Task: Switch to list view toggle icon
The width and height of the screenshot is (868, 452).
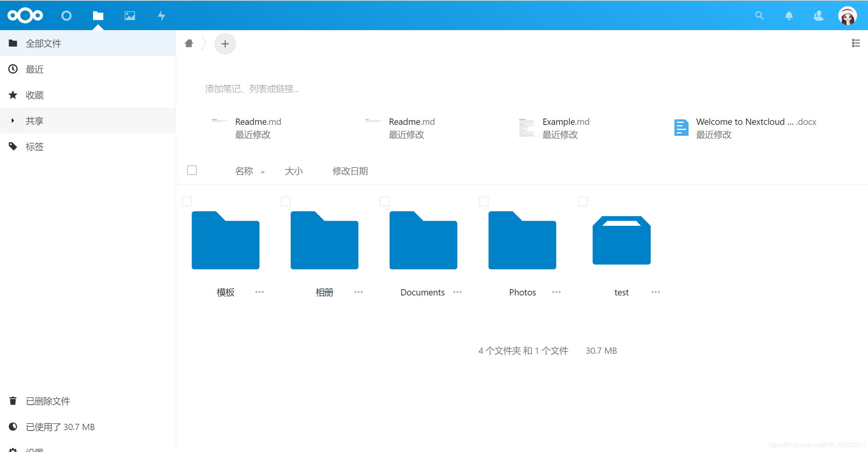Action: coord(855,43)
